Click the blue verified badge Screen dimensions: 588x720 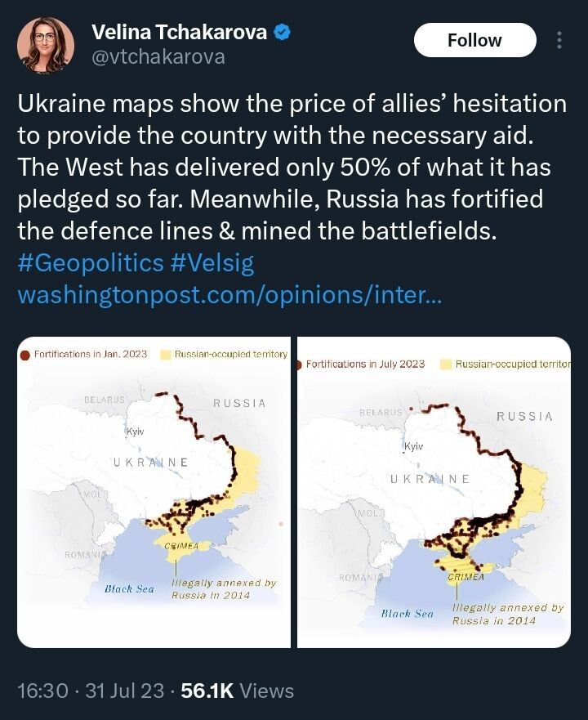pos(283,33)
